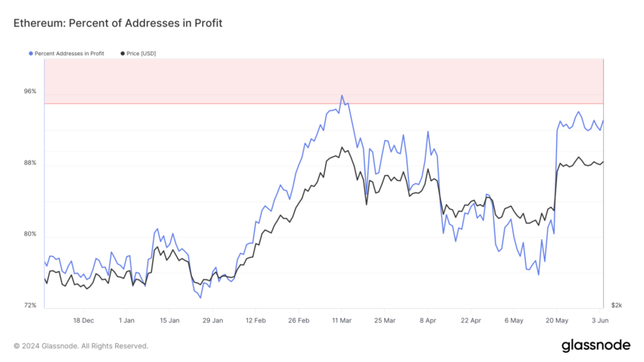This screenshot has height=362, width=644.
Task: Click the blue legend dot
Action: [x=31, y=53]
